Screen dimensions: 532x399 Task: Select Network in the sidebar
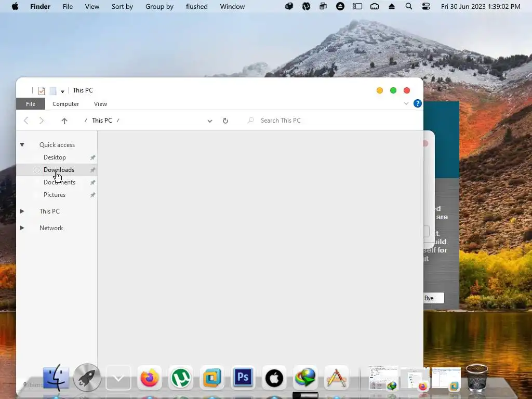[x=51, y=228]
